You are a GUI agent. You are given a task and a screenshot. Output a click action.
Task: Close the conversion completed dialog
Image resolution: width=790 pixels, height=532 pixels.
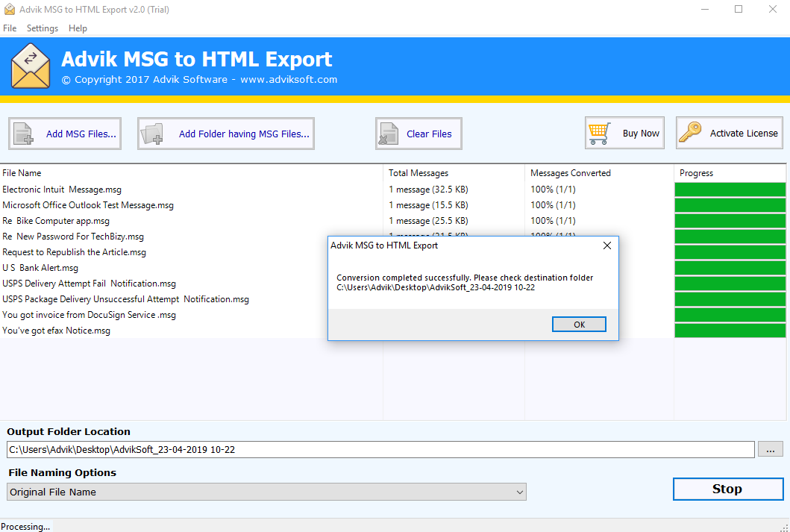607,245
